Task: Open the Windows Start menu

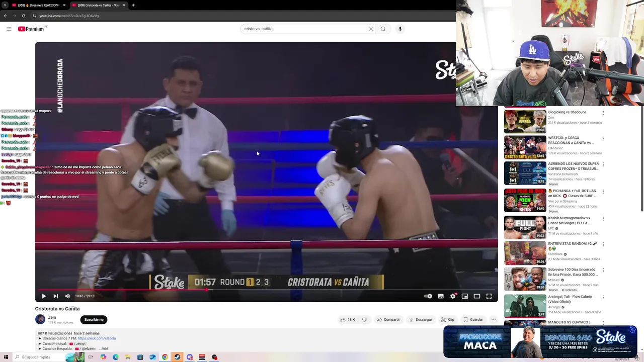Action: point(6,357)
